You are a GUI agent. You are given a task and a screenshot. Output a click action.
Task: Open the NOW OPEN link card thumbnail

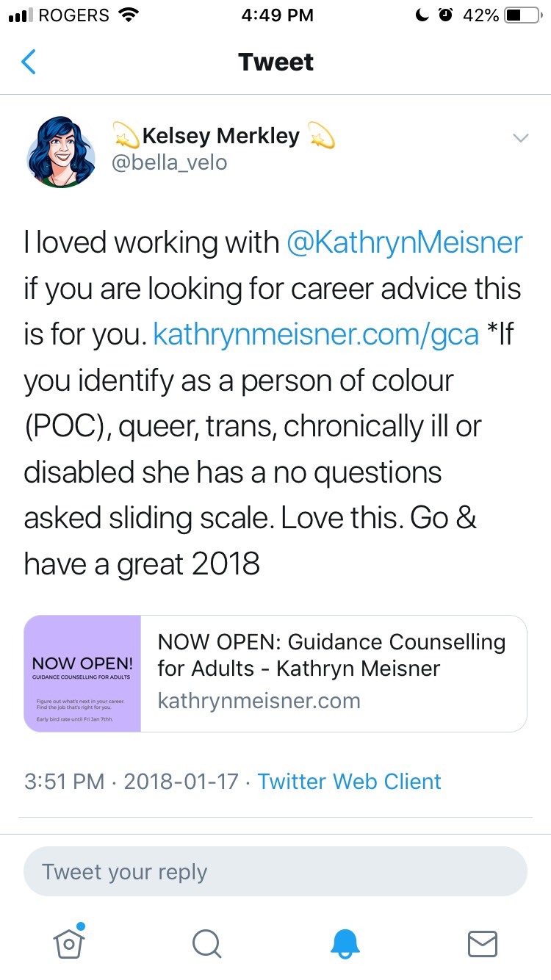[82, 674]
